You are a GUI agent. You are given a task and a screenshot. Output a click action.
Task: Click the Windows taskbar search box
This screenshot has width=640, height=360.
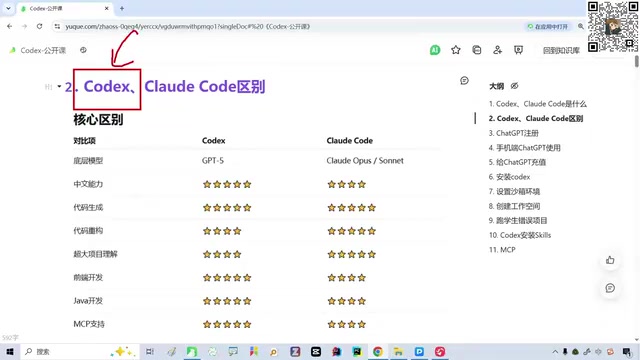[80, 351]
